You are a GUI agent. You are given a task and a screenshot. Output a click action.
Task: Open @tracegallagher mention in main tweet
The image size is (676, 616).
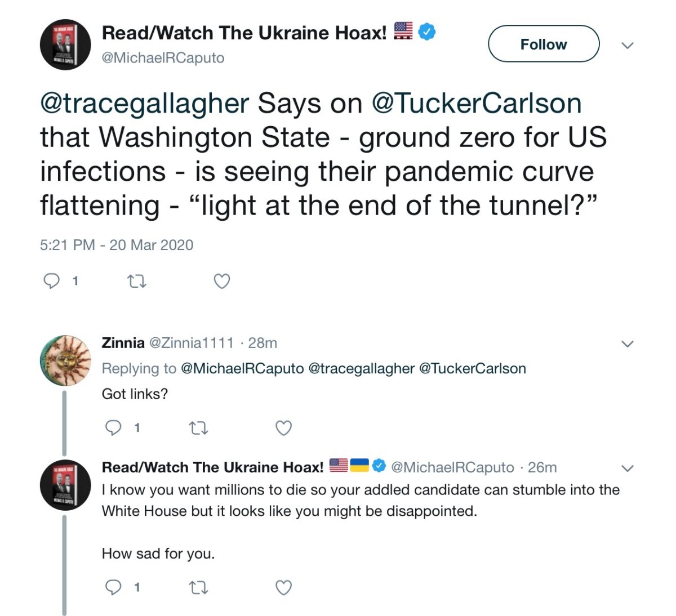pyautogui.click(x=145, y=104)
